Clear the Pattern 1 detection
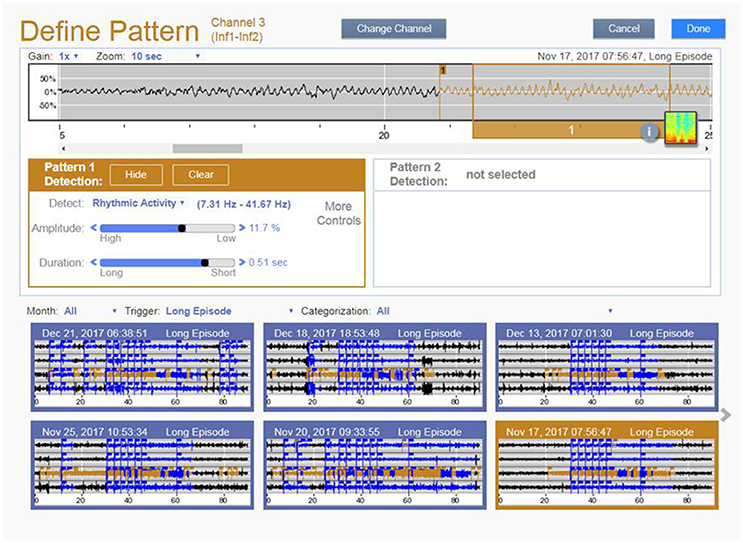This screenshot has height=543, width=743. coord(201,175)
